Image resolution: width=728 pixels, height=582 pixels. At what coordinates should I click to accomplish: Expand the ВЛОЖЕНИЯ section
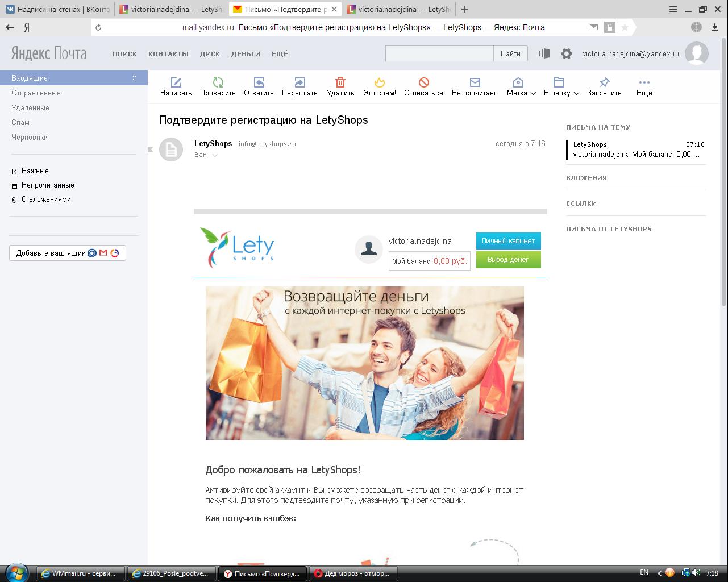click(586, 178)
